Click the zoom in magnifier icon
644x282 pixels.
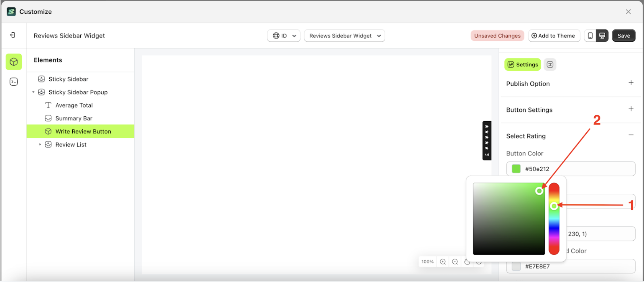(443, 262)
